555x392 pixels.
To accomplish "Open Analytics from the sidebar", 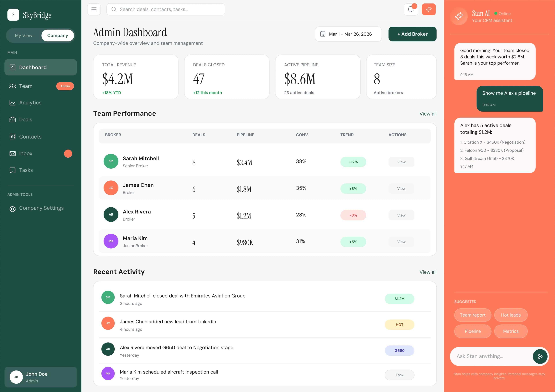I will coord(30,103).
